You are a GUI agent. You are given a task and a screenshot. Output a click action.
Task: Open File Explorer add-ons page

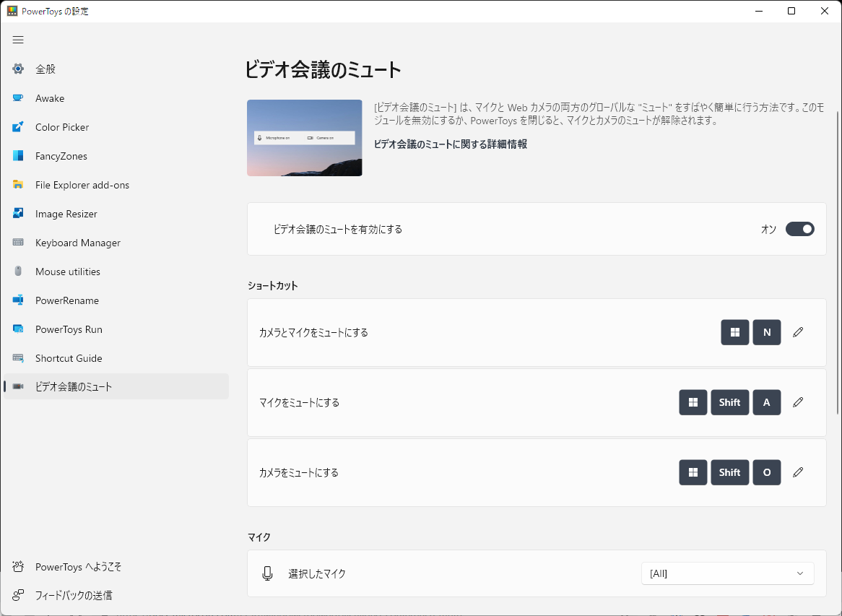pyautogui.click(x=116, y=185)
